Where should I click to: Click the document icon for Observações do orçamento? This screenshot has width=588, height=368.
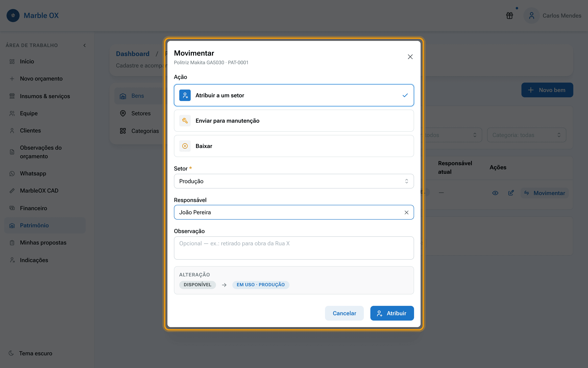12,152
